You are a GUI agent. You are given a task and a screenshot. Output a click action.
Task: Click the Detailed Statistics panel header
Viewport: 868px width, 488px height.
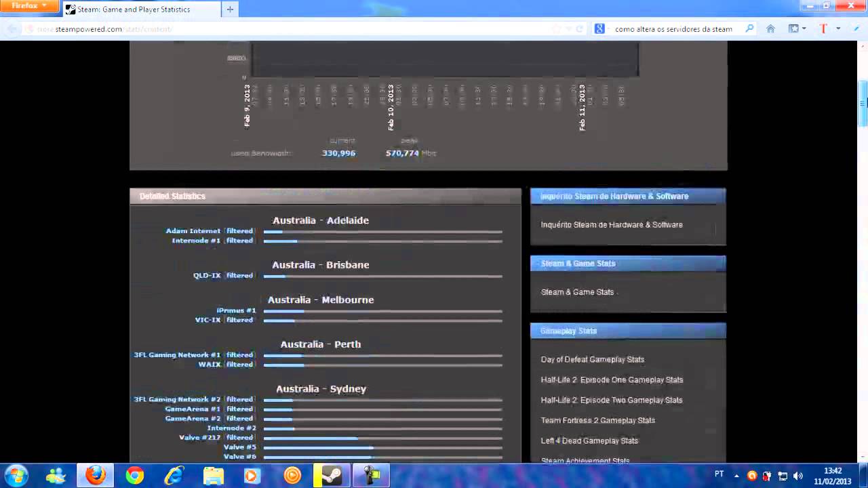325,196
